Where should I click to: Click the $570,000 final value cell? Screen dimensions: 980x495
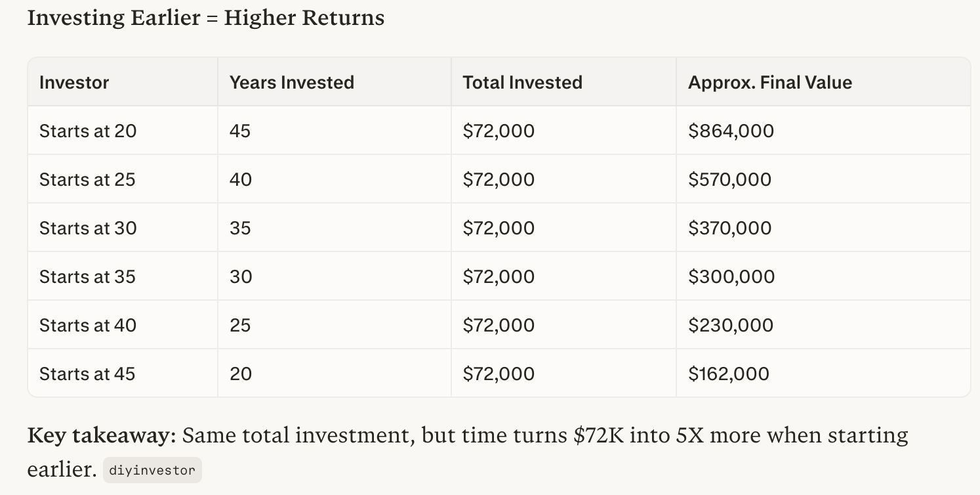point(729,180)
